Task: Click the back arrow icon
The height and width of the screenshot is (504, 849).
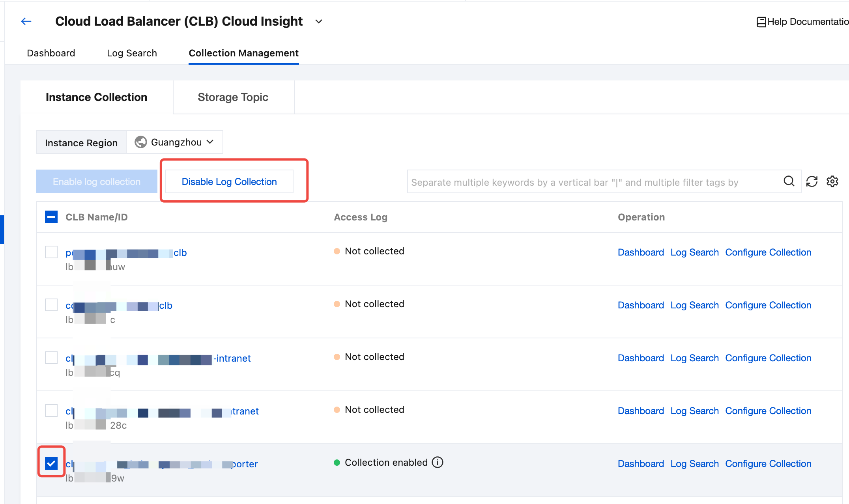Action: click(26, 21)
